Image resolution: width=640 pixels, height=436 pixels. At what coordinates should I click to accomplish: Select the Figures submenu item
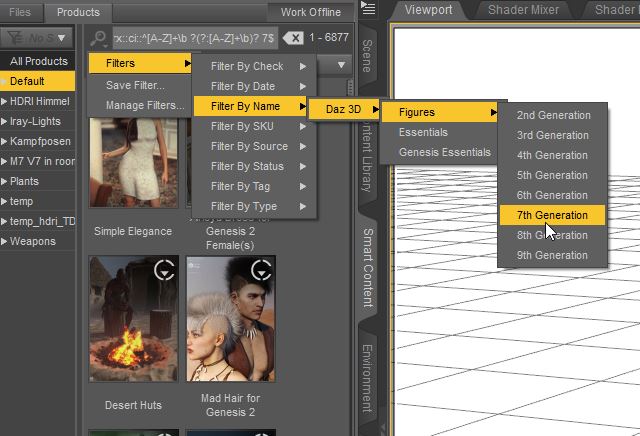(x=440, y=112)
